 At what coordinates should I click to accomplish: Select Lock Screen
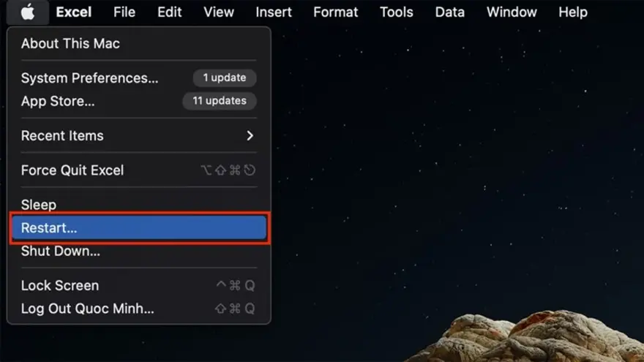click(x=139, y=286)
